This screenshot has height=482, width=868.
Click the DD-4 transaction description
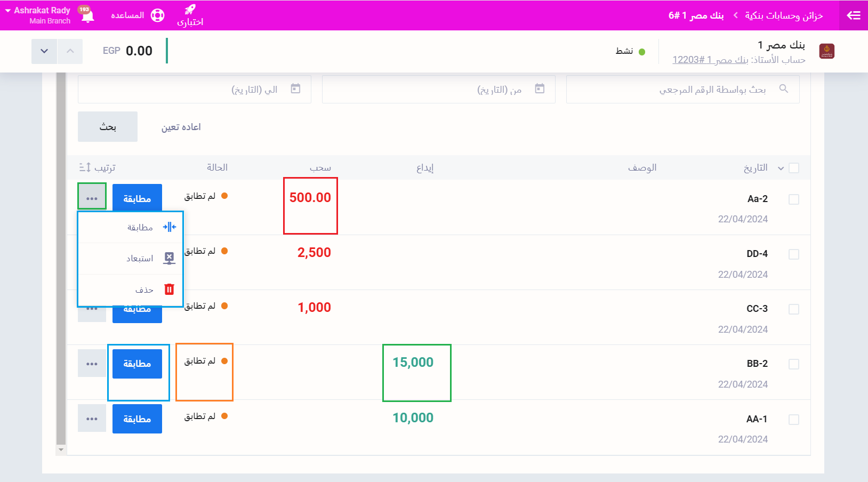757,254
